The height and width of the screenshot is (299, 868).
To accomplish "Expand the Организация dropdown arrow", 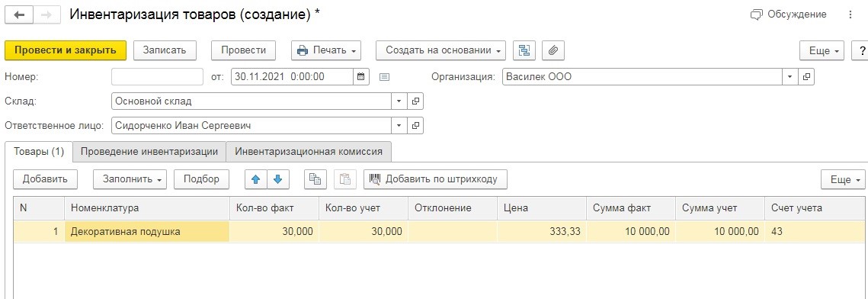I will click(790, 77).
